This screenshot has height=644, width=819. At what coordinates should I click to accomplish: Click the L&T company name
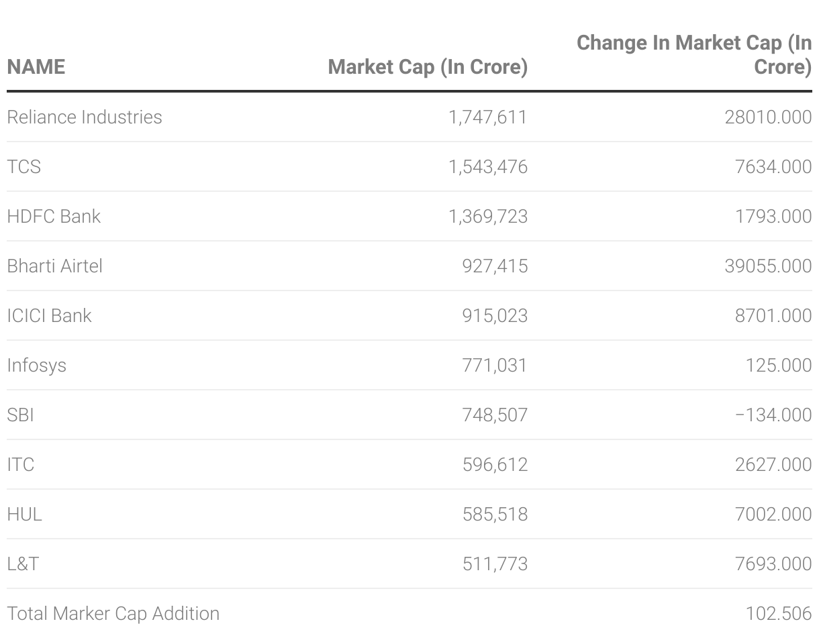[x=23, y=563]
